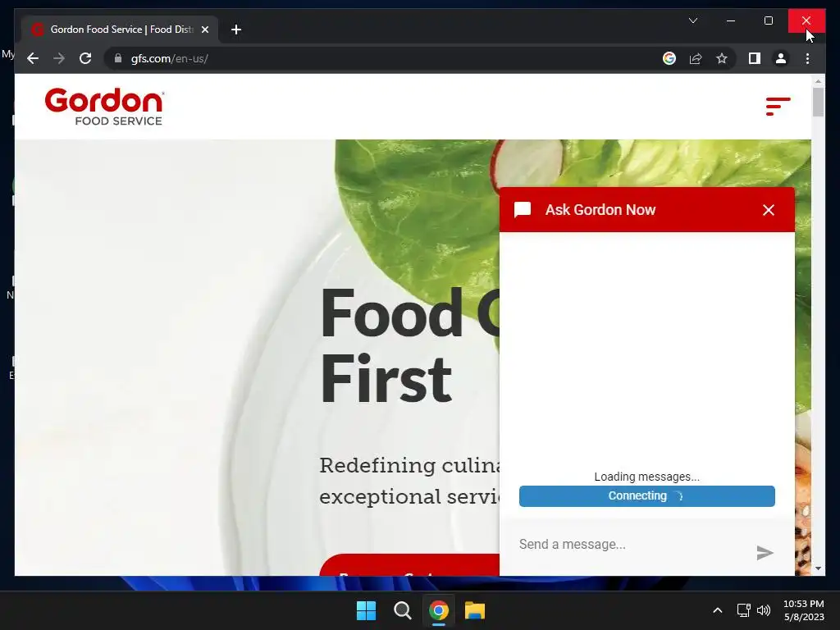Click the red button below the hero text
Screen dimensions: 840x630
pyautogui.click(x=409, y=564)
